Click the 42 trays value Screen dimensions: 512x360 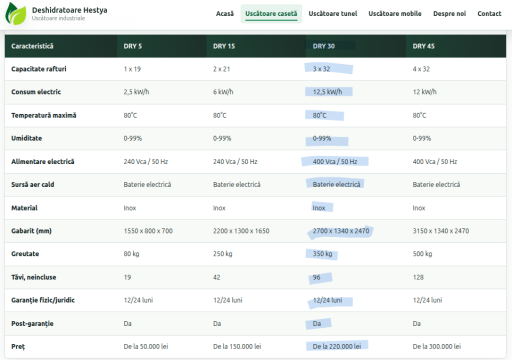[x=217, y=277]
